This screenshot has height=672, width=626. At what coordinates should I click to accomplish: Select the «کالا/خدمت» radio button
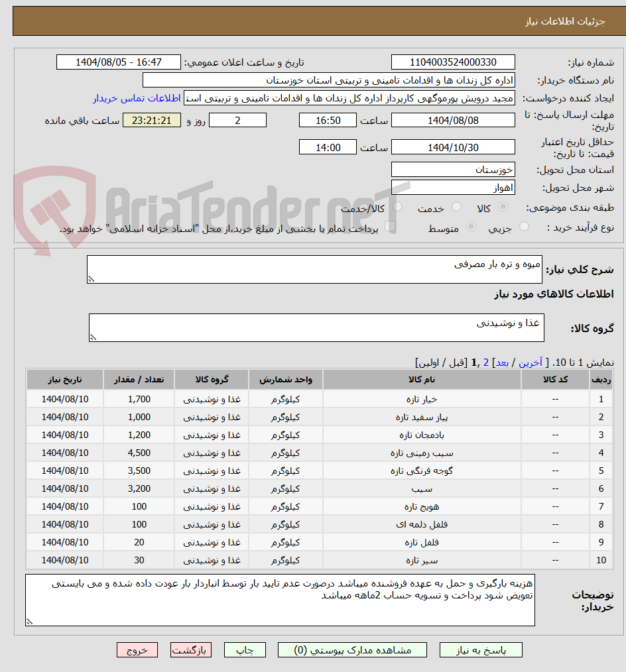click(x=398, y=205)
